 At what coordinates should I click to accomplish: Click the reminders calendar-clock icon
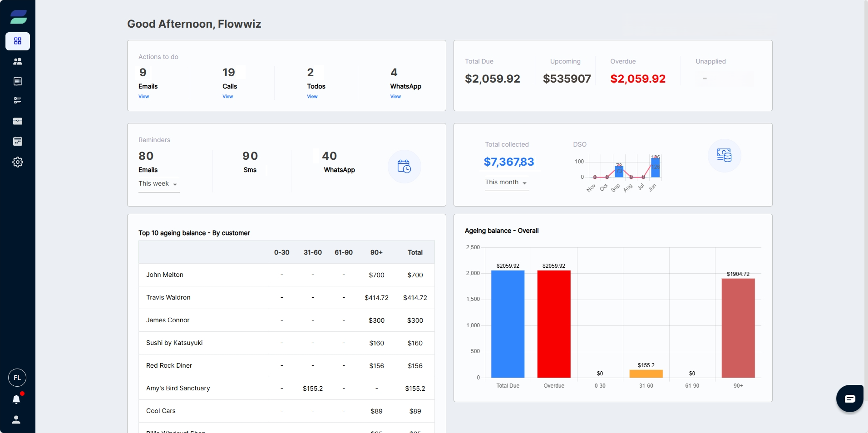404,167
